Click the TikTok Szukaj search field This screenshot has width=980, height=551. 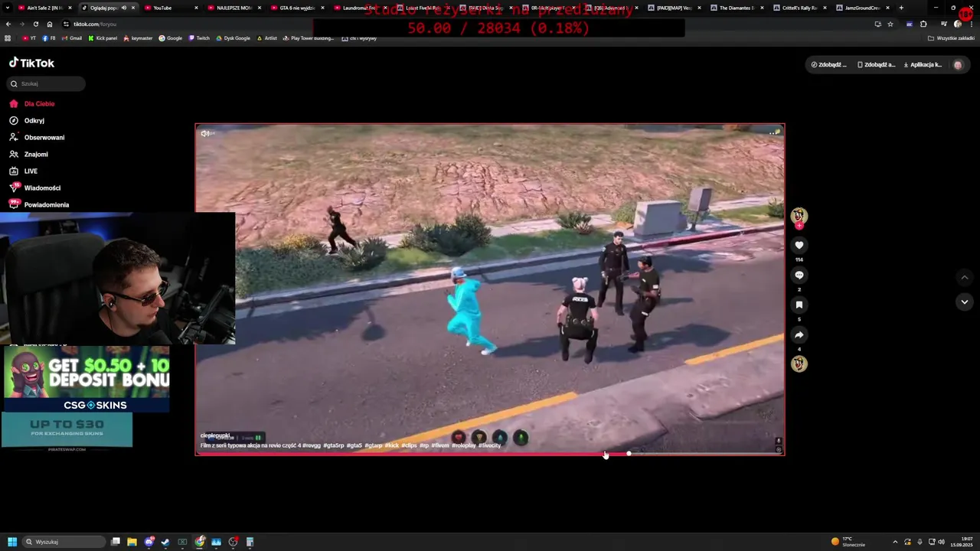click(46, 83)
